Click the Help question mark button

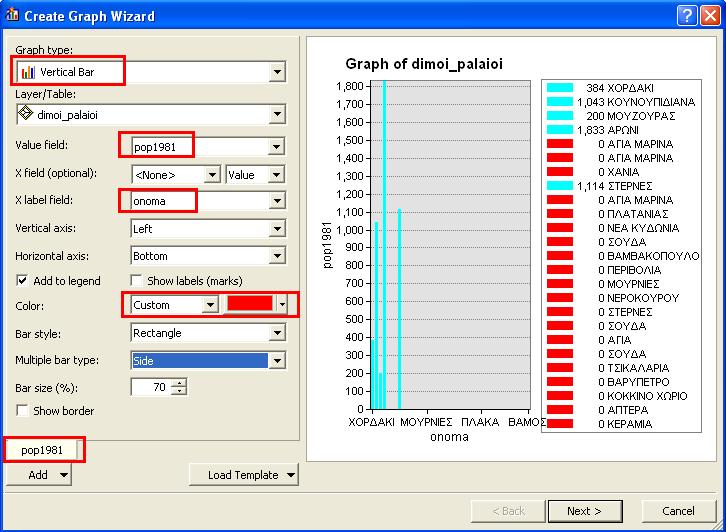687,16
